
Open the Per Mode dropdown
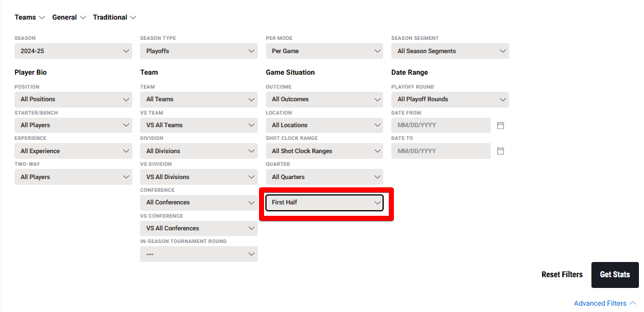(324, 51)
